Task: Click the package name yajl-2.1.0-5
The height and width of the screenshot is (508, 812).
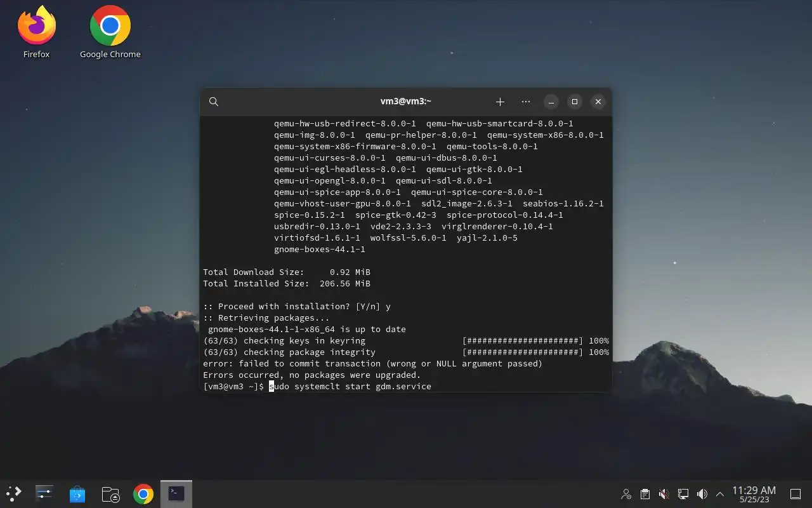Action: pos(487,237)
